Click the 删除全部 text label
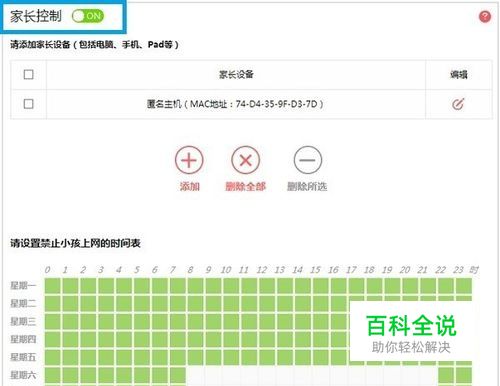 tap(246, 186)
